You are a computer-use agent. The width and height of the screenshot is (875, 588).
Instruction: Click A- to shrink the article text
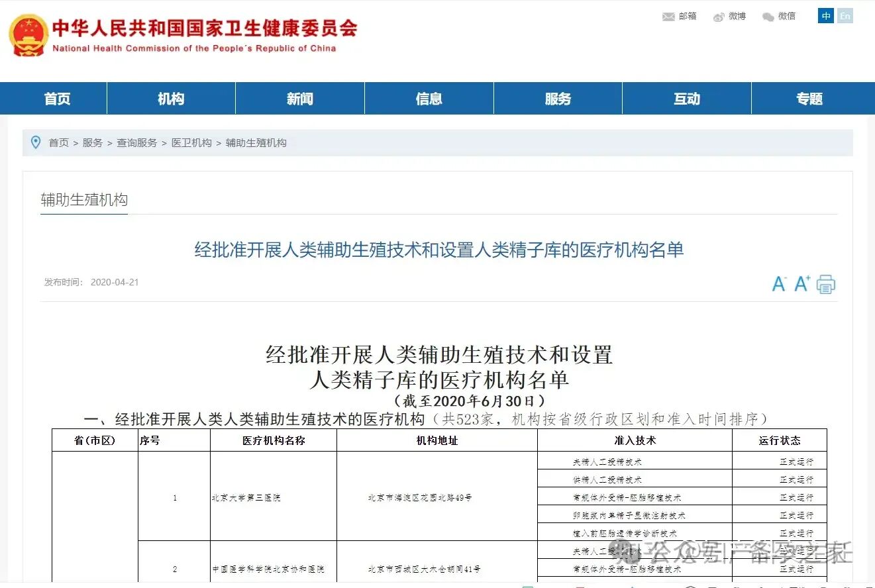(780, 283)
